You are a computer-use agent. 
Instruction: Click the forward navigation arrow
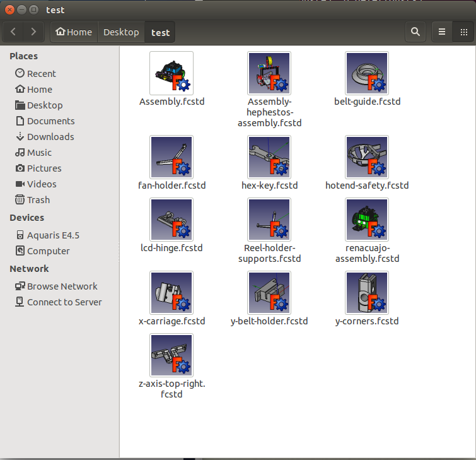[33, 32]
